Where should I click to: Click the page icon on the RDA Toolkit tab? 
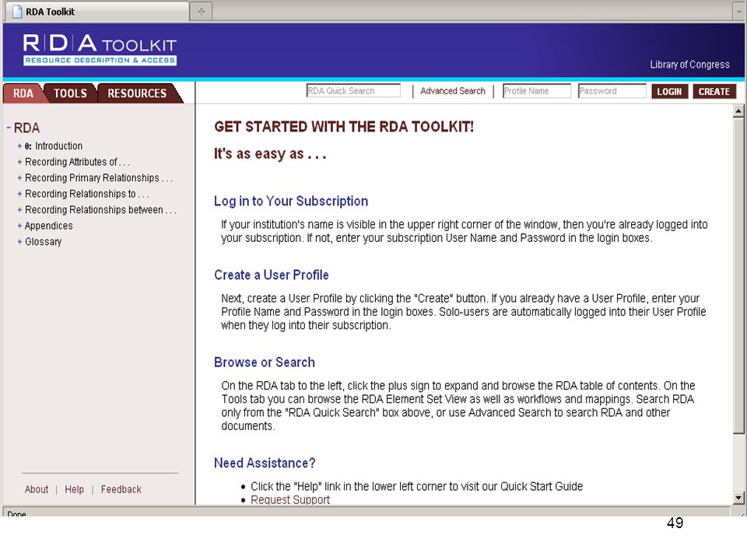17,12
